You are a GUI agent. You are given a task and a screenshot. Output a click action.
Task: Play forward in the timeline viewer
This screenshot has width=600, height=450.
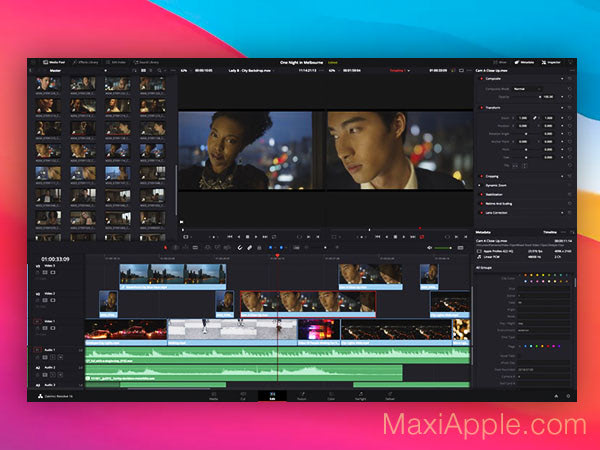click(404, 237)
